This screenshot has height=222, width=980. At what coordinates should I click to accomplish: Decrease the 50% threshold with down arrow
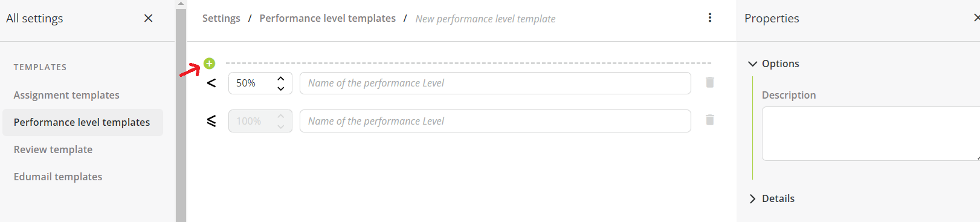[281, 88]
